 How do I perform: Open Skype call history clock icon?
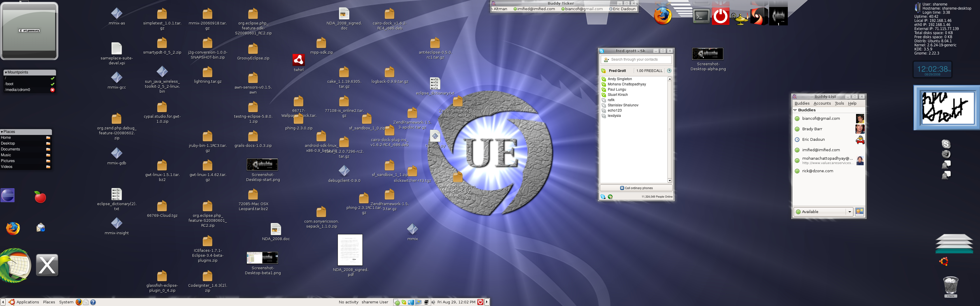[669, 71]
